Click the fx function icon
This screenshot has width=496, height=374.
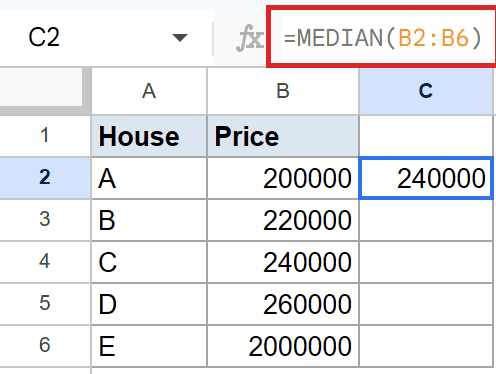point(249,38)
